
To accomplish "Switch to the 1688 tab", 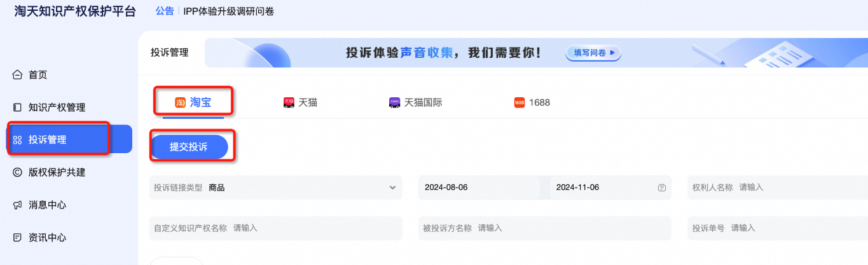I will tap(532, 102).
